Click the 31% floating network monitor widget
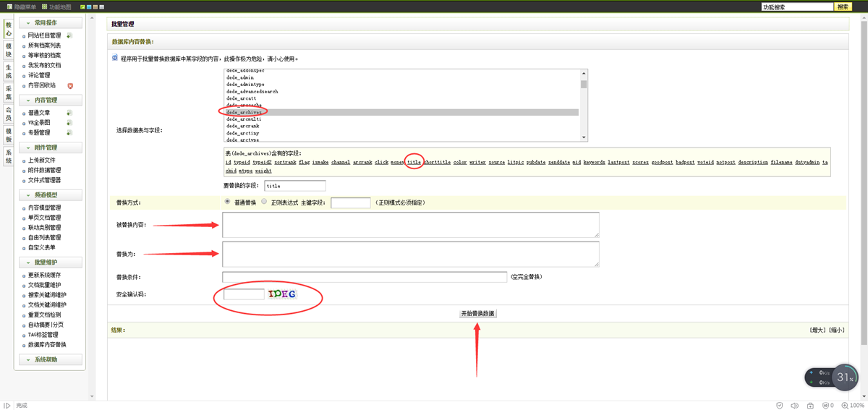This screenshot has height=410, width=868. (x=833, y=377)
